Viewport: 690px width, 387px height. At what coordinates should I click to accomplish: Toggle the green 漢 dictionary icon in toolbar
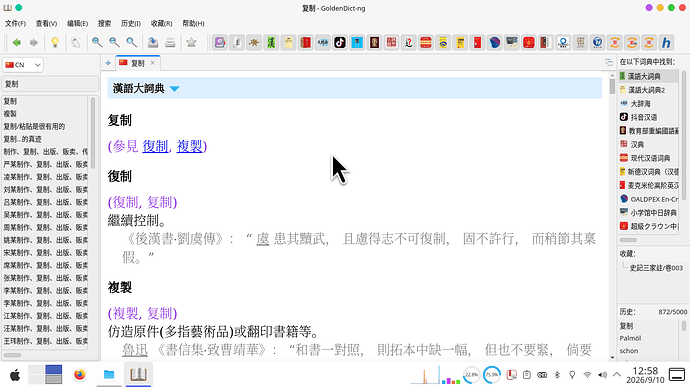pyautogui.click(x=271, y=42)
